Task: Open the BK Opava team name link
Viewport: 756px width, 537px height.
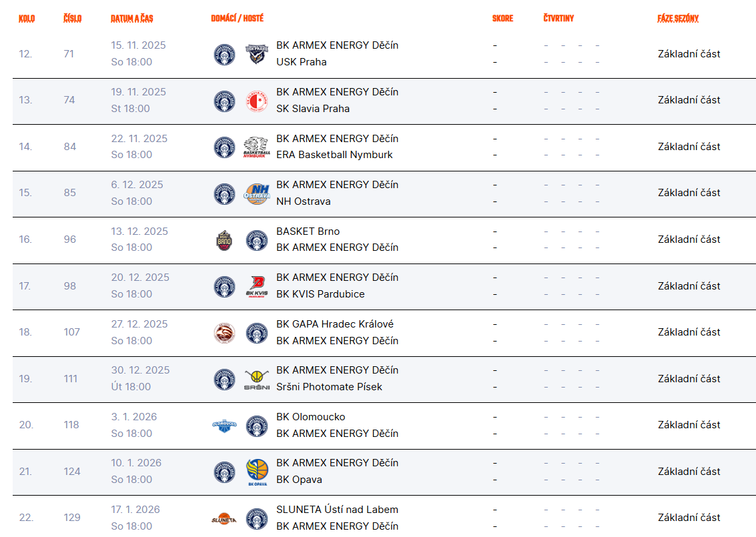Action: pyautogui.click(x=299, y=480)
